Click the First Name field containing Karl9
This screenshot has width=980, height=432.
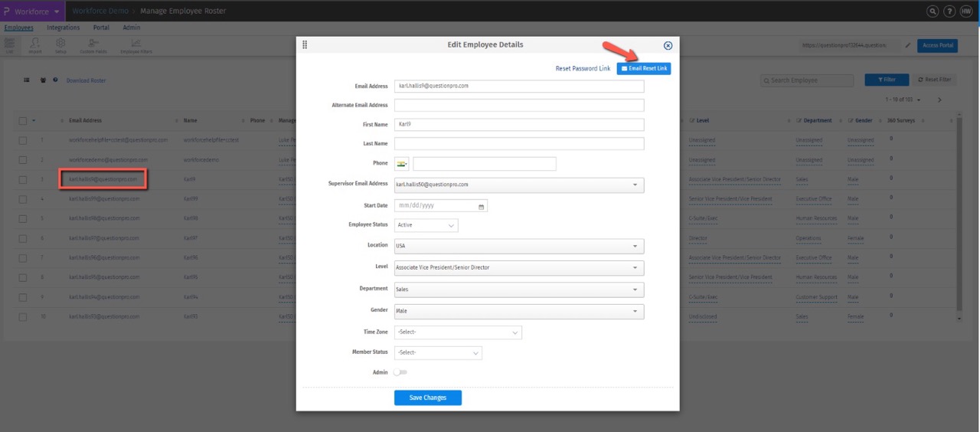pyautogui.click(x=519, y=124)
